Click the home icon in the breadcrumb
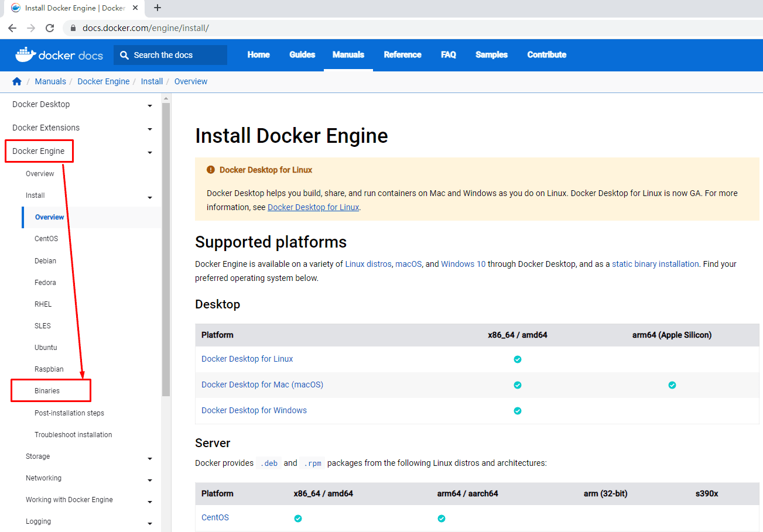763x532 pixels. click(x=17, y=81)
